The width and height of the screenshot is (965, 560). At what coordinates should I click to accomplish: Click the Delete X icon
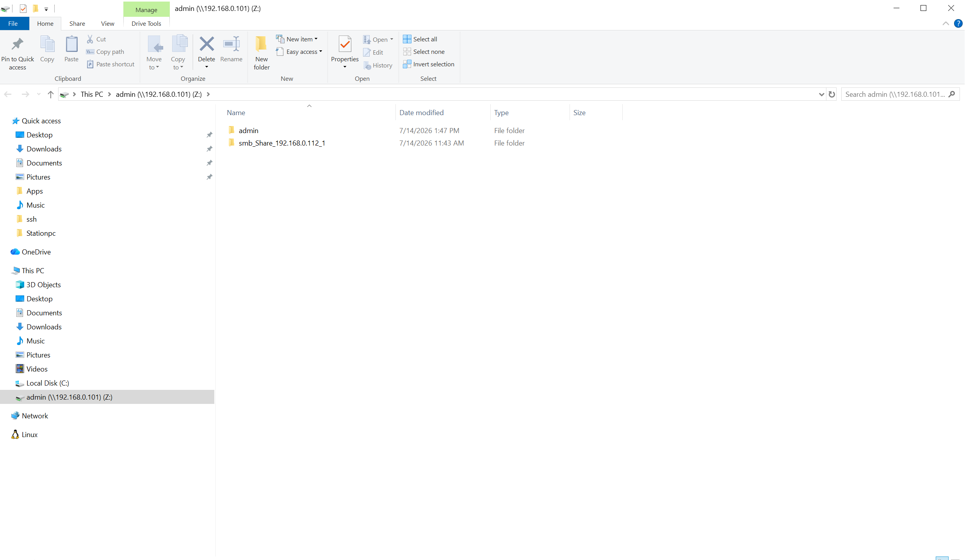(x=207, y=44)
